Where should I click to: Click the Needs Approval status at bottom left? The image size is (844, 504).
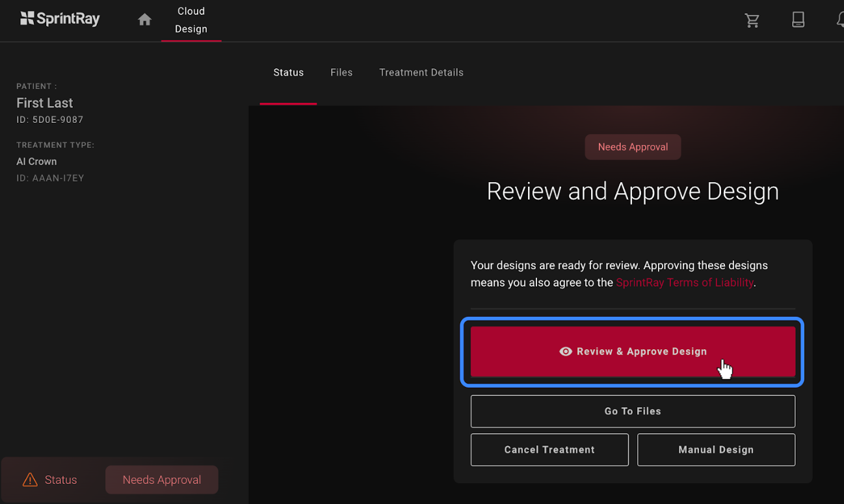click(161, 479)
